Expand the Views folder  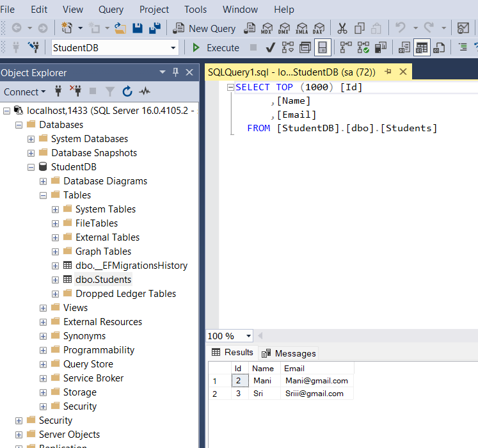[x=44, y=308]
